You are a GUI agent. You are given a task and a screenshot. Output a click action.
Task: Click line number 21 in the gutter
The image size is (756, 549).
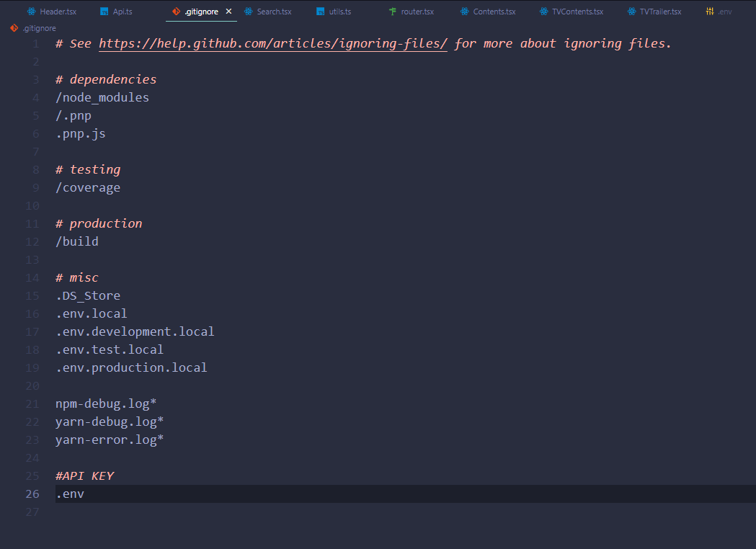(32, 404)
